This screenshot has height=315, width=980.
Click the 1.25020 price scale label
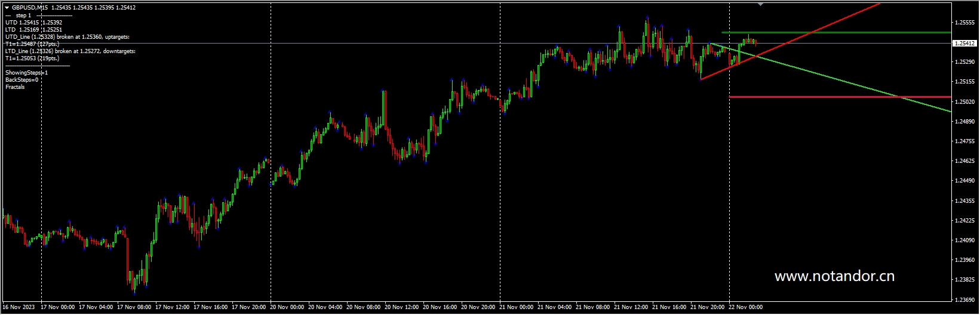(964, 102)
